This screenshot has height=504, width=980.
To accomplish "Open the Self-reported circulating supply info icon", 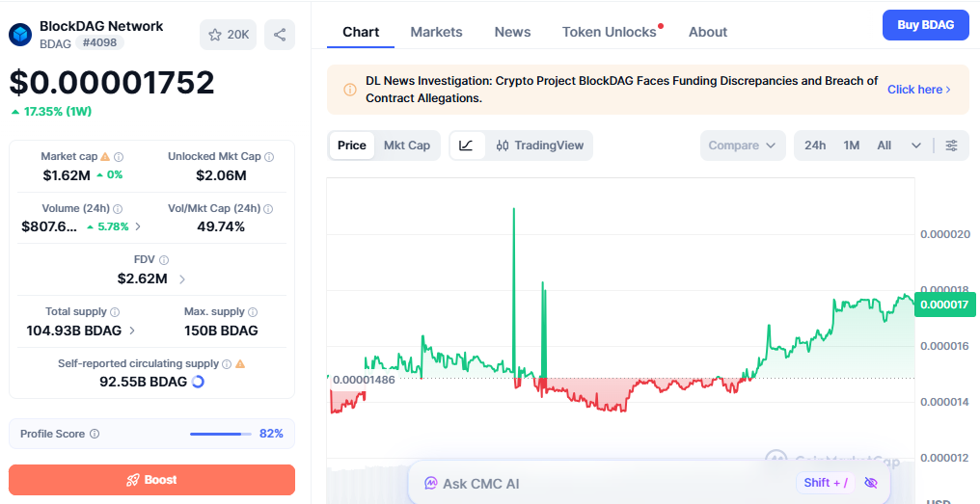I will point(227,363).
